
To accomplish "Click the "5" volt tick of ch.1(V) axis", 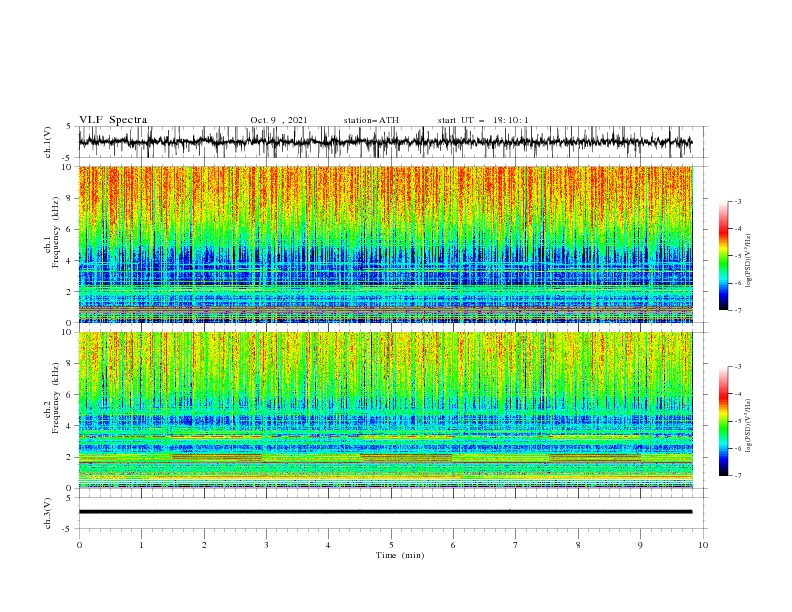I will point(69,126).
